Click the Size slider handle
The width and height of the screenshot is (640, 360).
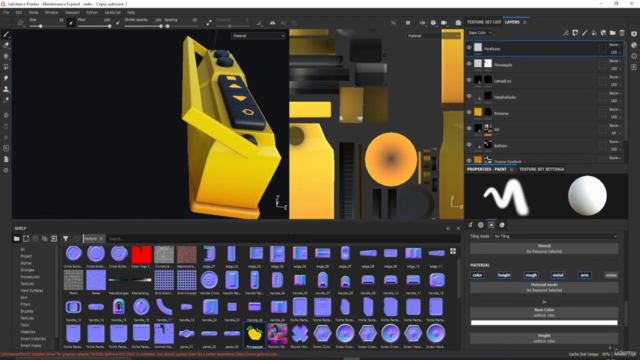(x=40, y=26)
